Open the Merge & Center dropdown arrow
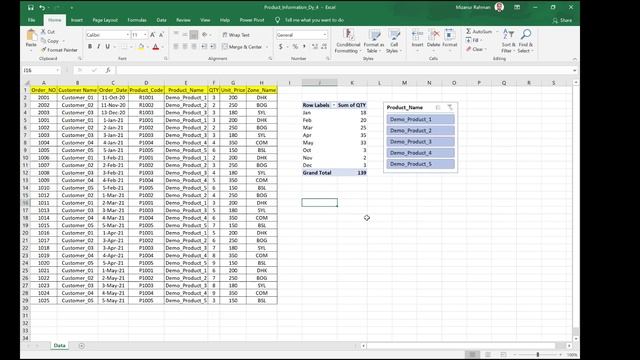The image size is (640, 360). point(267,47)
